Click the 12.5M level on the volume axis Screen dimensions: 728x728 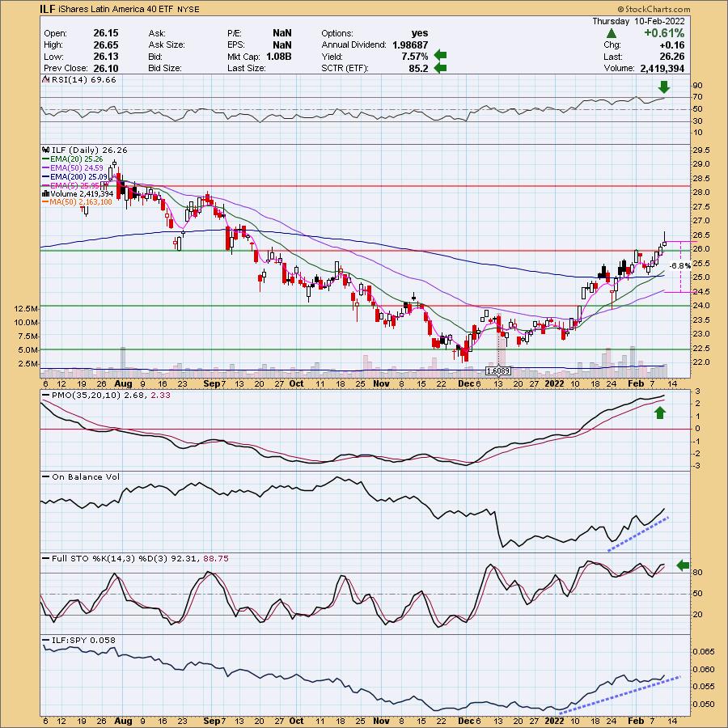tap(26, 309)
